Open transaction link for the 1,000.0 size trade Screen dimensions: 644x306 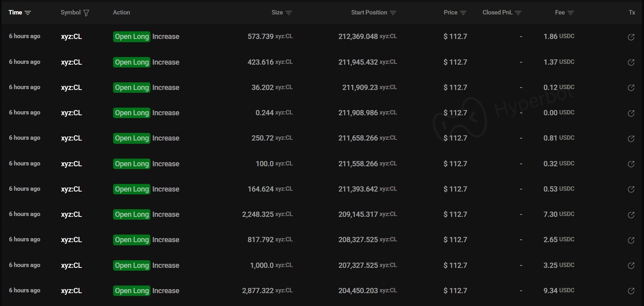point(631,265)
